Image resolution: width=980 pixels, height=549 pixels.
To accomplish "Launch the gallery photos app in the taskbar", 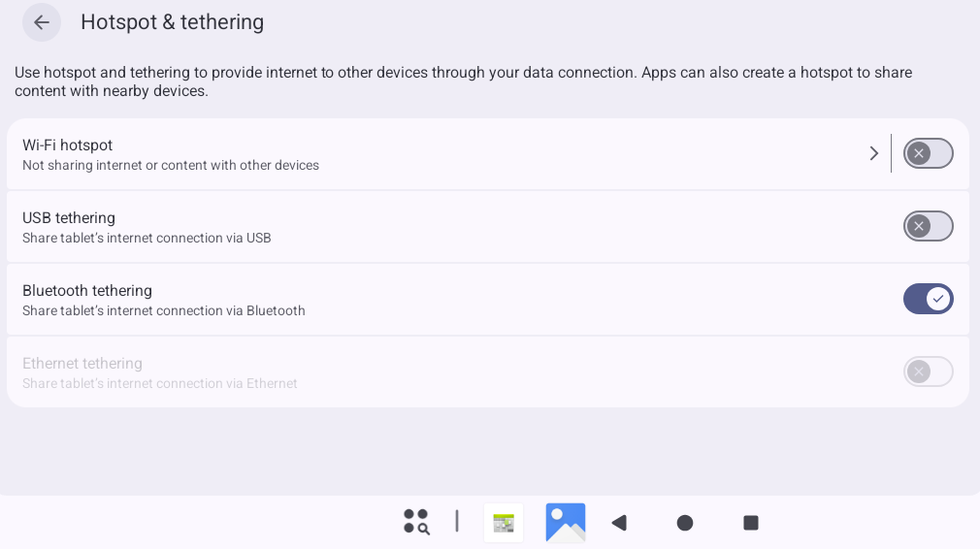I will [566, 523].
